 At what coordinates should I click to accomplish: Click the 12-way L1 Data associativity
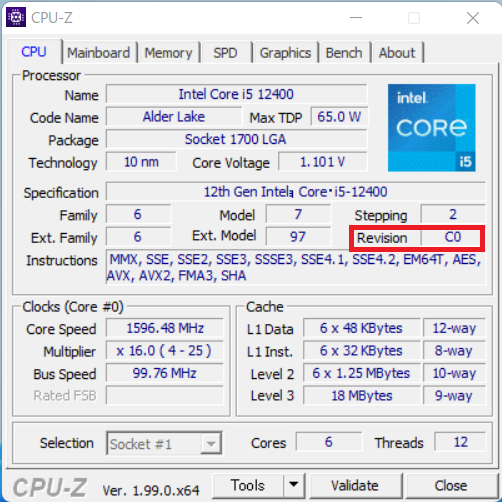(x=454, y=328)
